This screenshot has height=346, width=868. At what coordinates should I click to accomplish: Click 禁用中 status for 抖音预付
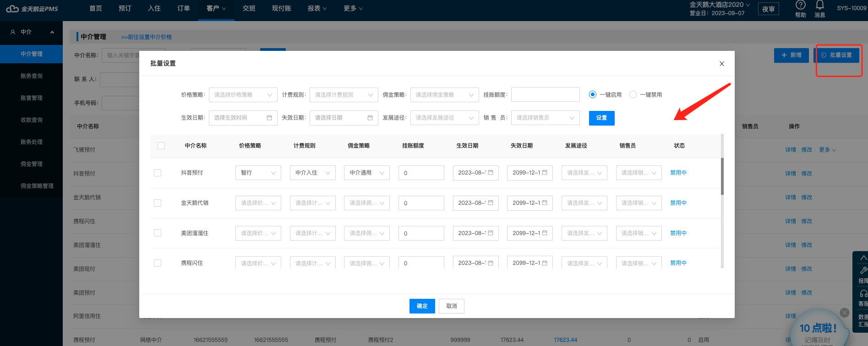(x=678, y=173)
